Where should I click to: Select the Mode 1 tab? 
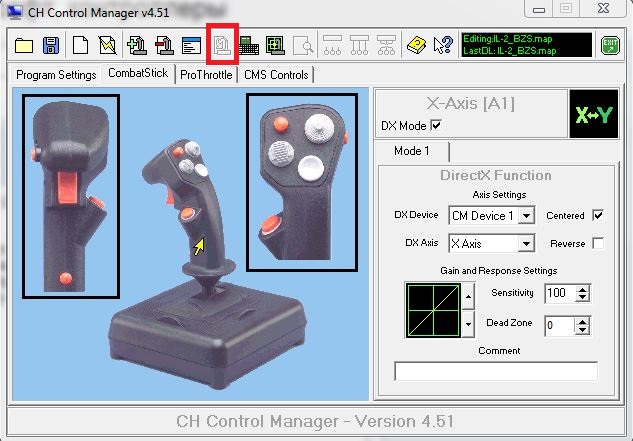click(x=412, y=151)
